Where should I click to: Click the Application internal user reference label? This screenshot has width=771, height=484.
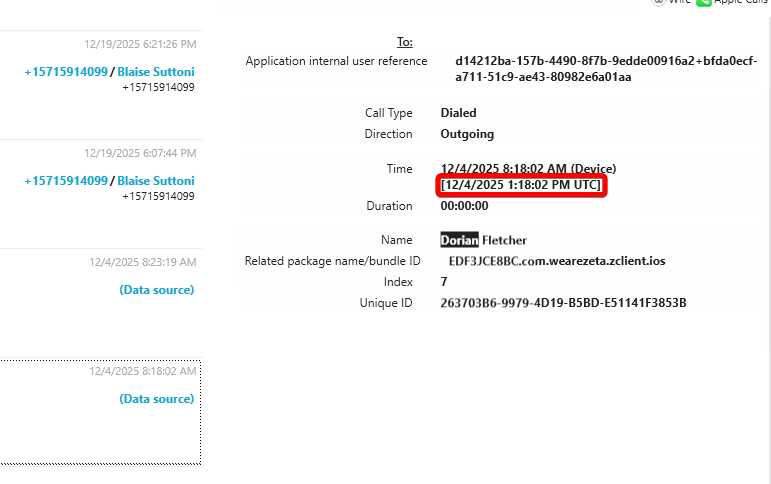[x=336, y=61]
